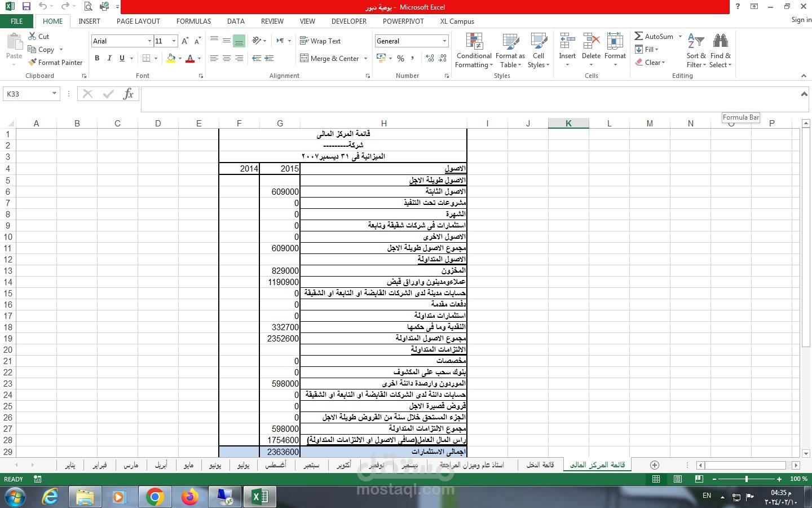Switch to the DATA ribbon tab
This screenshot has height=508, width=812.
(236, 21)
